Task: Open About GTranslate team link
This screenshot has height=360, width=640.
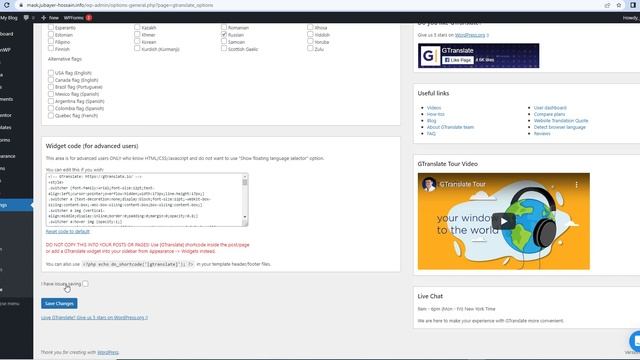Action: (450, 127)
